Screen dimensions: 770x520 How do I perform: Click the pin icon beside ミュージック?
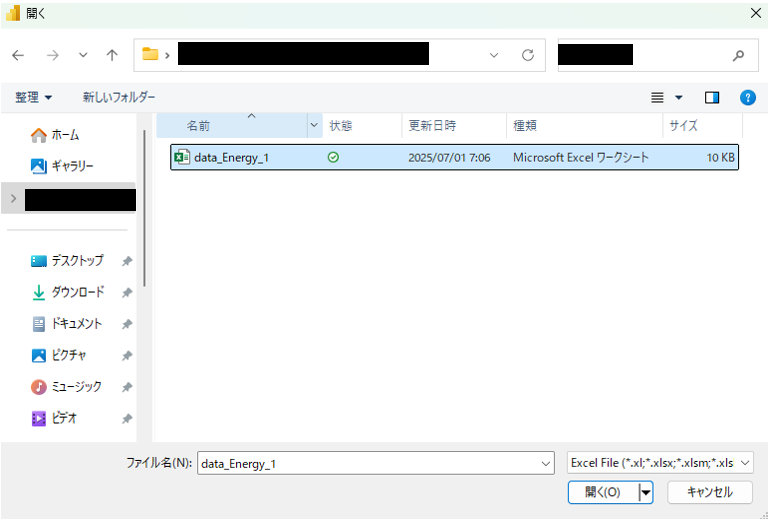tap(127, 387)
